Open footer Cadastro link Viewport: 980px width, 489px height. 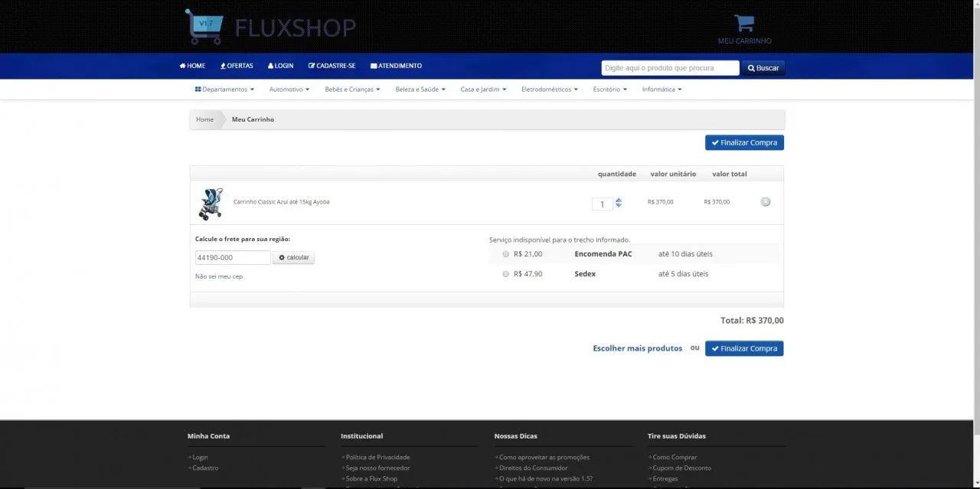pyautogui.click(x=204, y=468)
